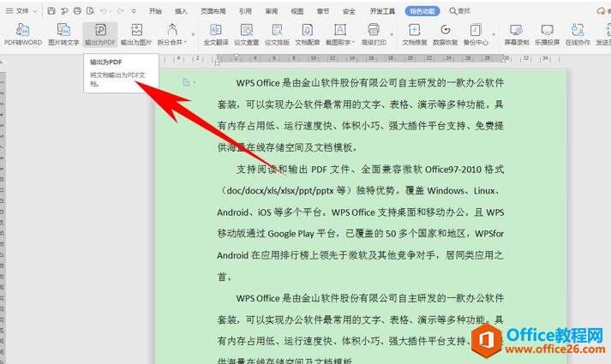Launch 文档修复 tool
611x364 pixels.
click(x=415, y=34)
